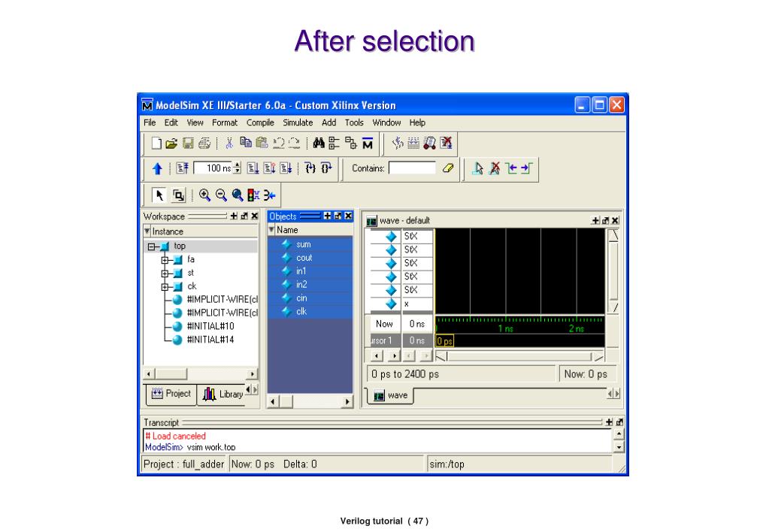
Task: Click the wave pane horizontal scrollbar
Action: [520, 356]
